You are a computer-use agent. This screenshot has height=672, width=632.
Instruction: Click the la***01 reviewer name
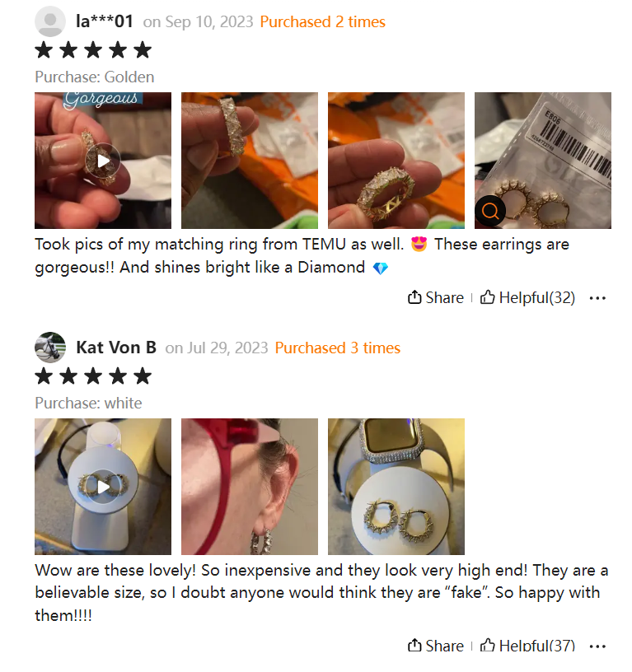(x=104, y=21)
